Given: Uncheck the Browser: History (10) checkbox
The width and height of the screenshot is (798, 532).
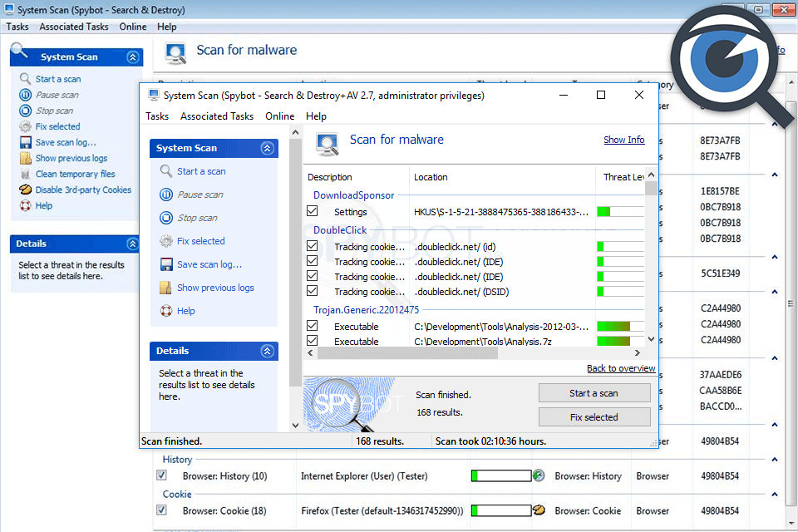Looking at the screenshot, I should (162, 475).
